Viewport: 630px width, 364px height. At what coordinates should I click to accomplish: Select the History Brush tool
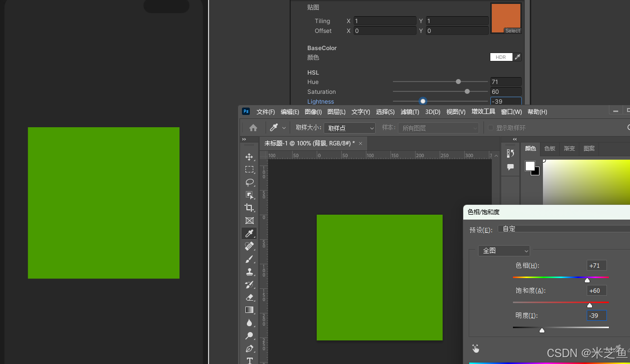pyautogui.click(x=249, y=284)
